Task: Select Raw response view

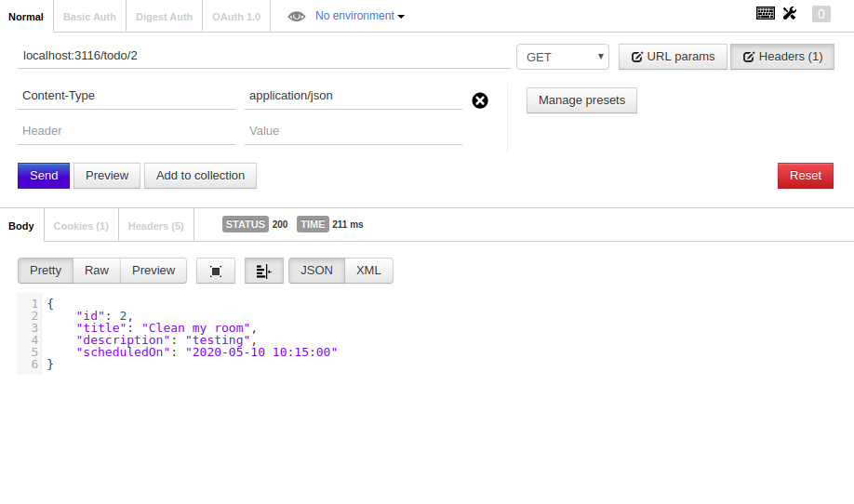Action: (x=97, y=271)
